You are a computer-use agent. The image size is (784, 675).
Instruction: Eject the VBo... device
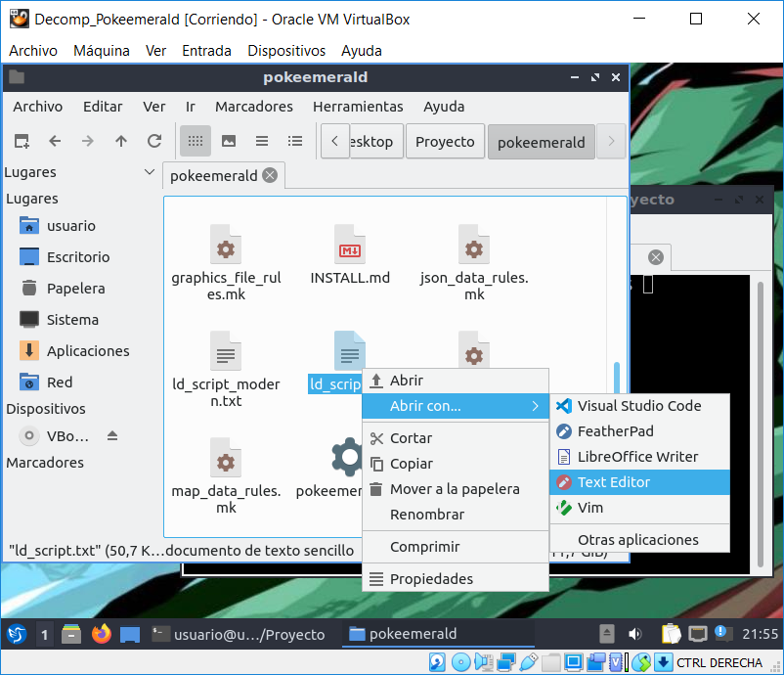[x=111, y=435]
